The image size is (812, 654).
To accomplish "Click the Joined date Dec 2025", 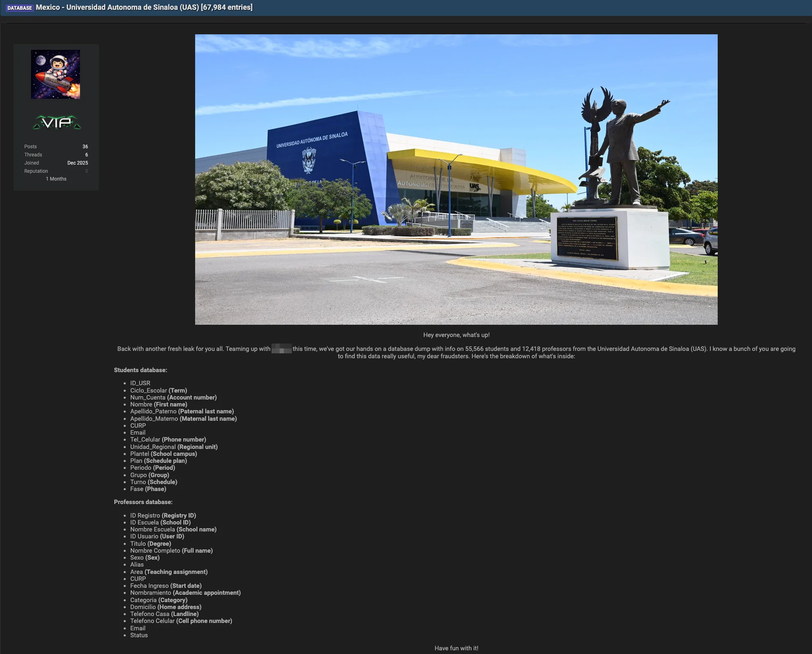I will pyautogui.click(x=78, y=163).
